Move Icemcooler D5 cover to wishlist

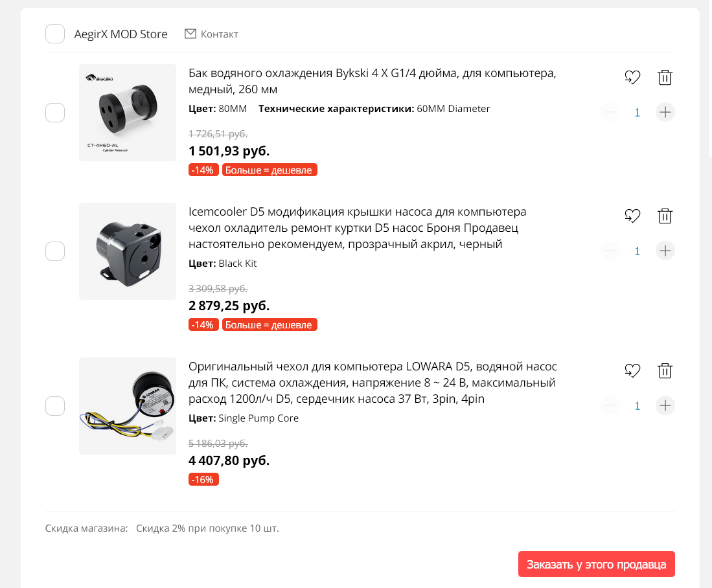pyautogui.click(x=632, y=216)
